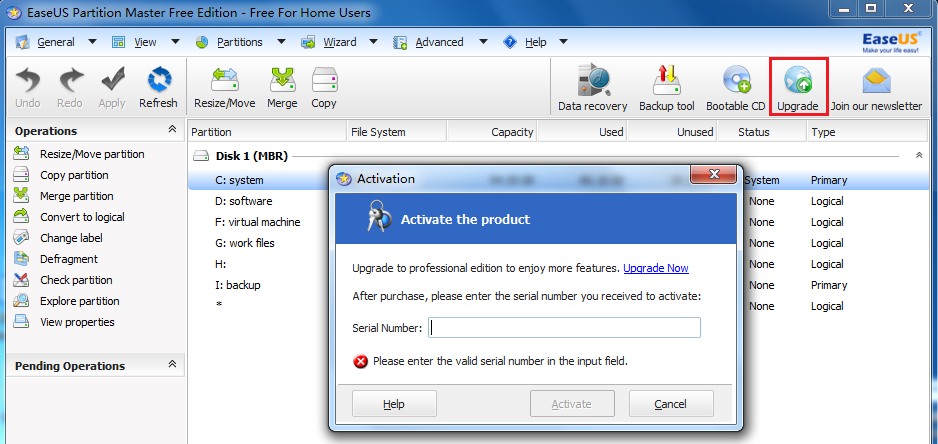
Task: Click the Upgrade toolbar icon
Action: point(797,81)
